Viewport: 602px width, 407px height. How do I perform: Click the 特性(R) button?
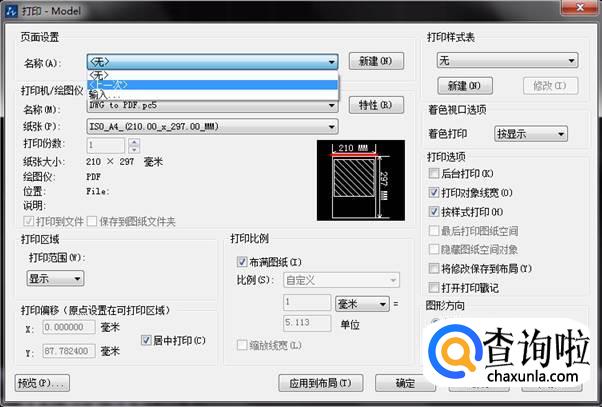[x=376, y=105]
